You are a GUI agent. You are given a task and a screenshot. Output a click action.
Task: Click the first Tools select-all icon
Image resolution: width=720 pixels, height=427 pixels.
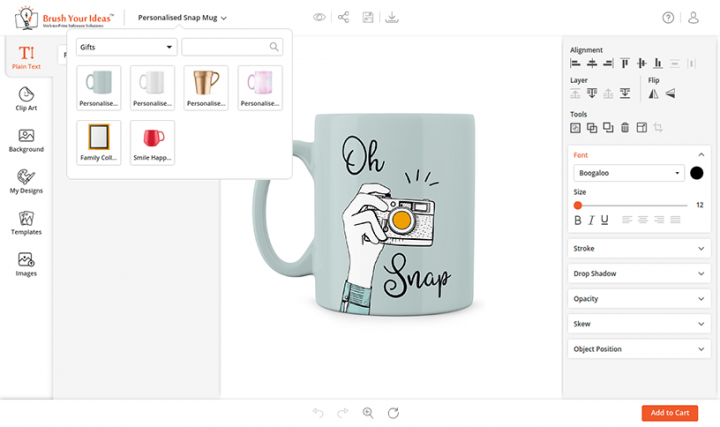tap(575, 128)
